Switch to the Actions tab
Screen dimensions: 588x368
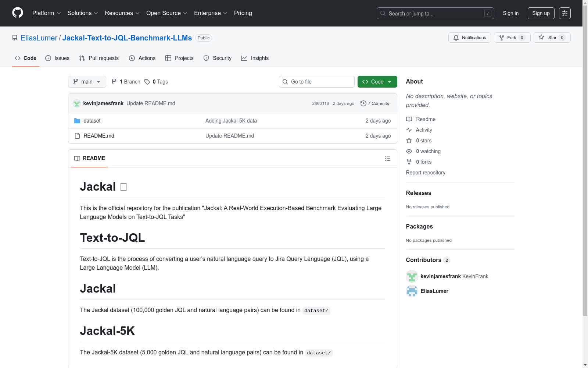tap(142, 58)
